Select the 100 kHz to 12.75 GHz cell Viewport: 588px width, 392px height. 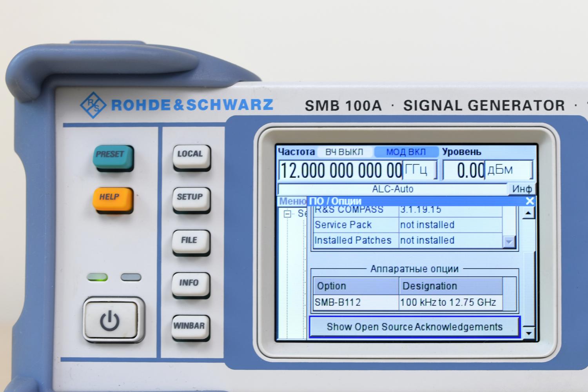tap(450, 303)
